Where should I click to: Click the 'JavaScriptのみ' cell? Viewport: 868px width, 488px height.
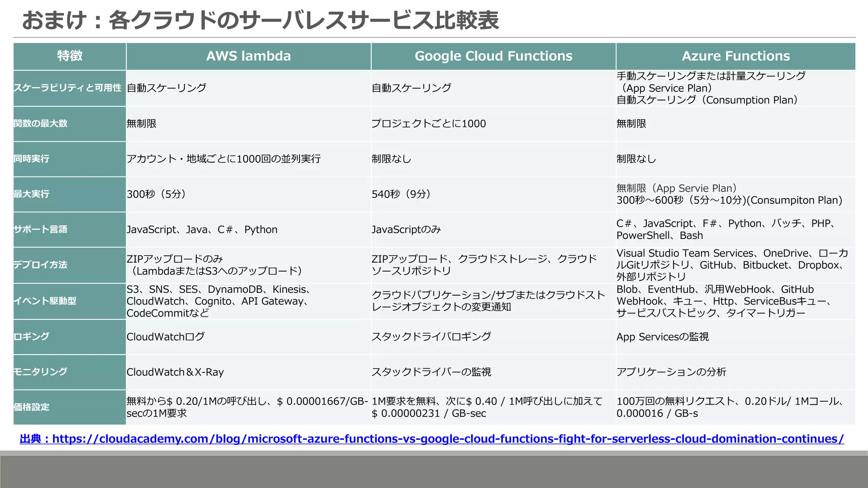[493, 230]
